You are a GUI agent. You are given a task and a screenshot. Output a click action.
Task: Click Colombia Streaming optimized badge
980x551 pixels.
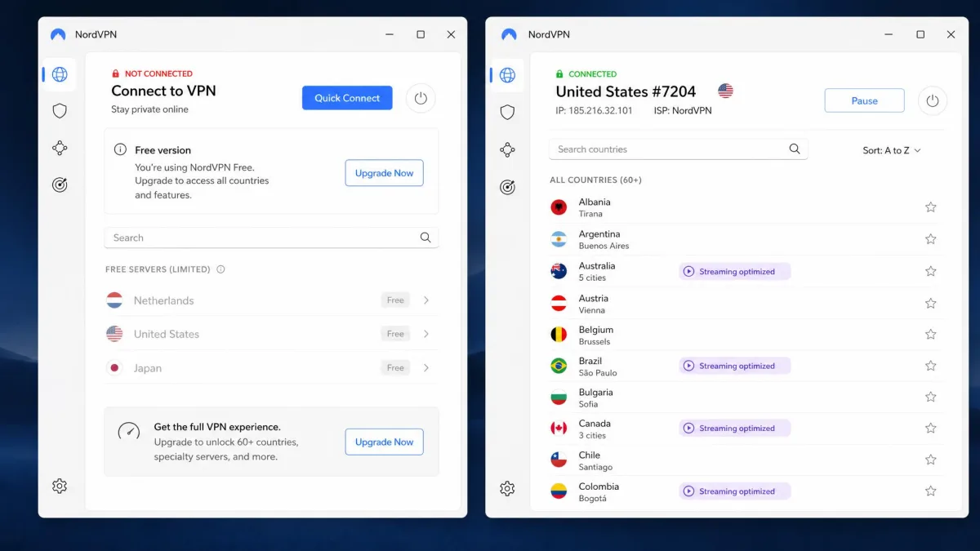[x=735, y=491]
